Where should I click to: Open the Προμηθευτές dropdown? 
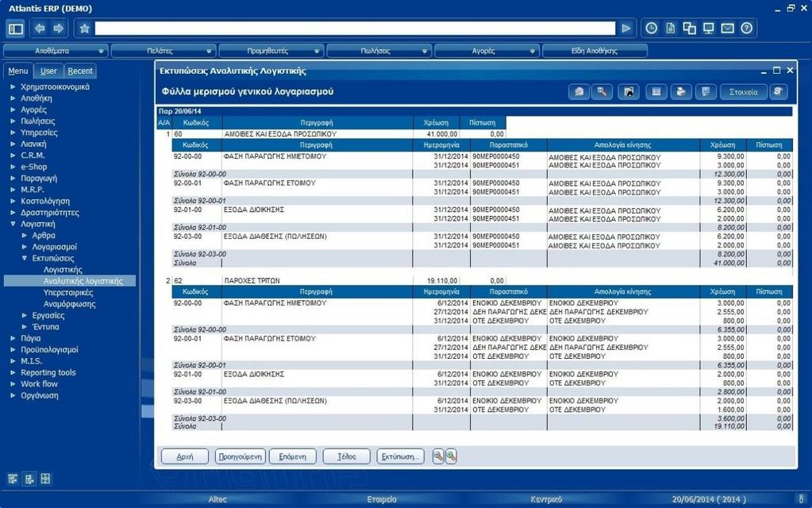click(x=271, y=51)
